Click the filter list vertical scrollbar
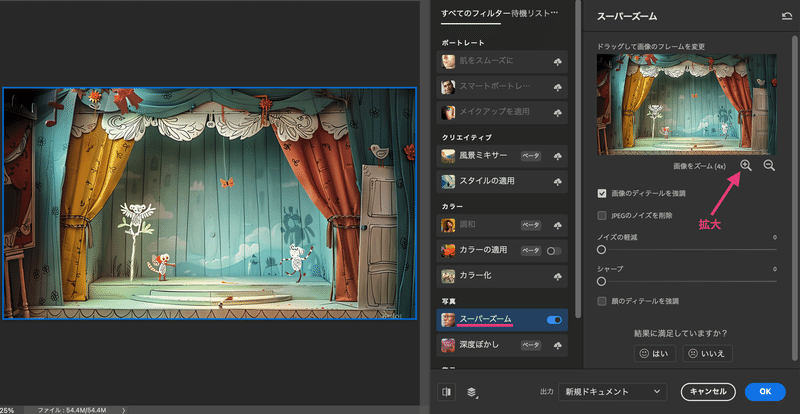The height and width of the screenshot is (414, 800). pyautogui.click(x=578, y=158)
